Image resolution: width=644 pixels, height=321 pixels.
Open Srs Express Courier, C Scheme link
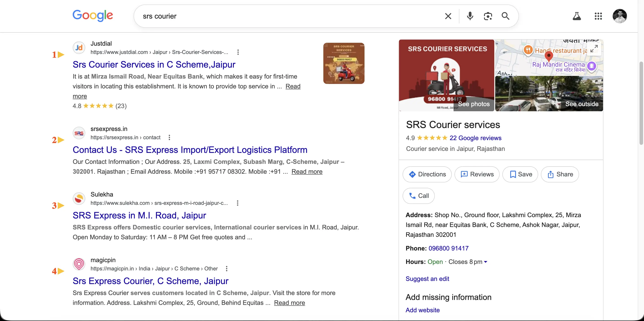click(151, 281)
